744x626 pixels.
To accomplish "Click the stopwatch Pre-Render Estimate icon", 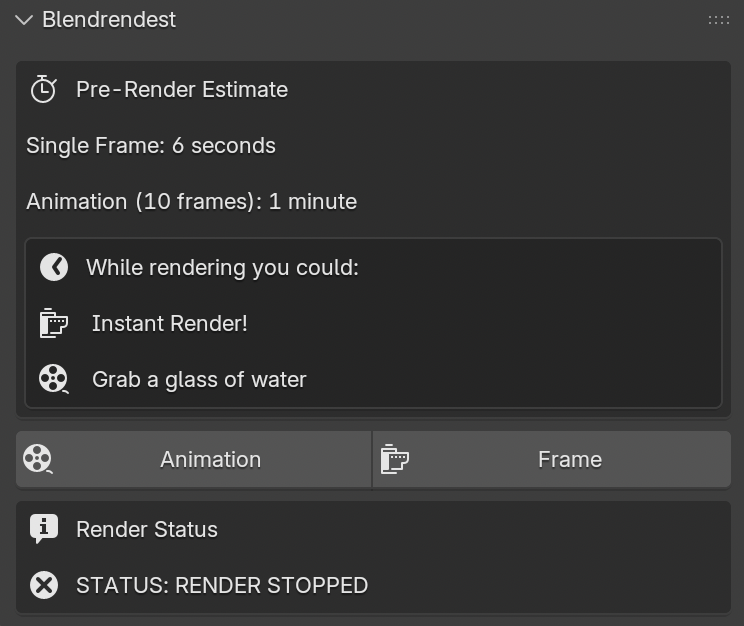I will tap(44, 89).
